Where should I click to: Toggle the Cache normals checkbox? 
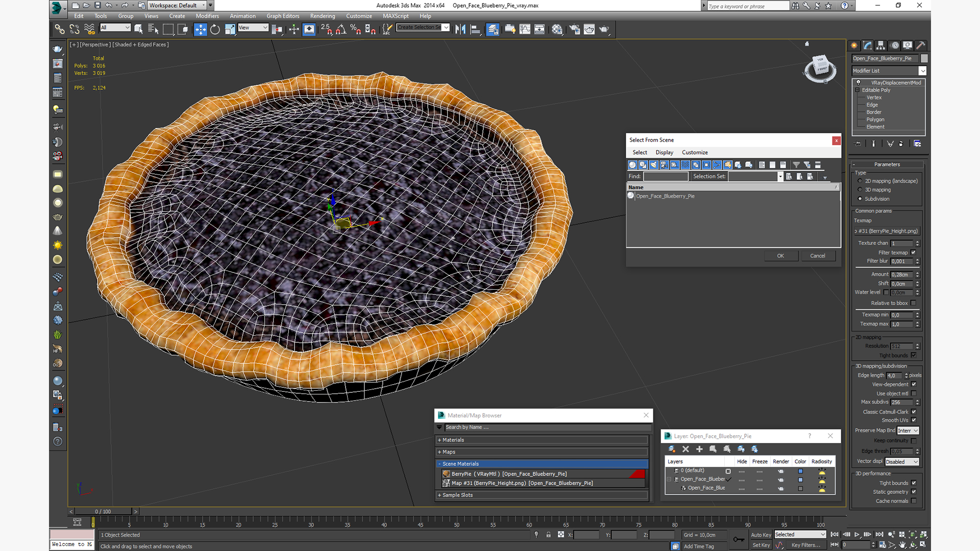coord(914,501)
